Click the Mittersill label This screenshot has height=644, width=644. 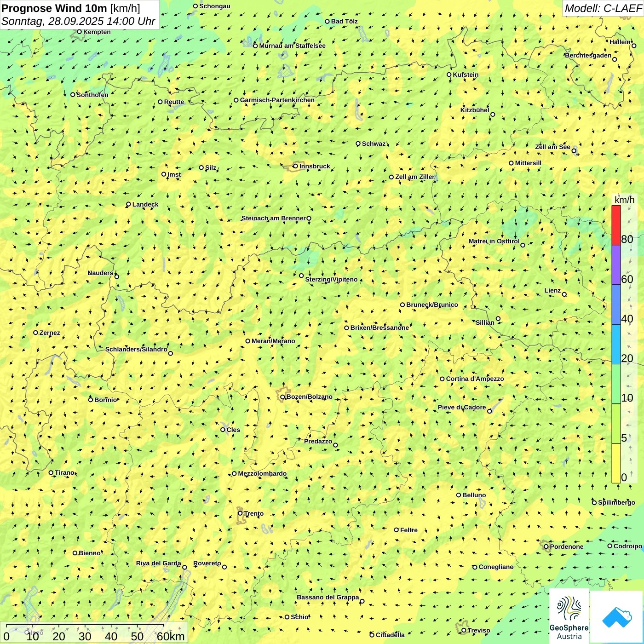coord(528,163)
